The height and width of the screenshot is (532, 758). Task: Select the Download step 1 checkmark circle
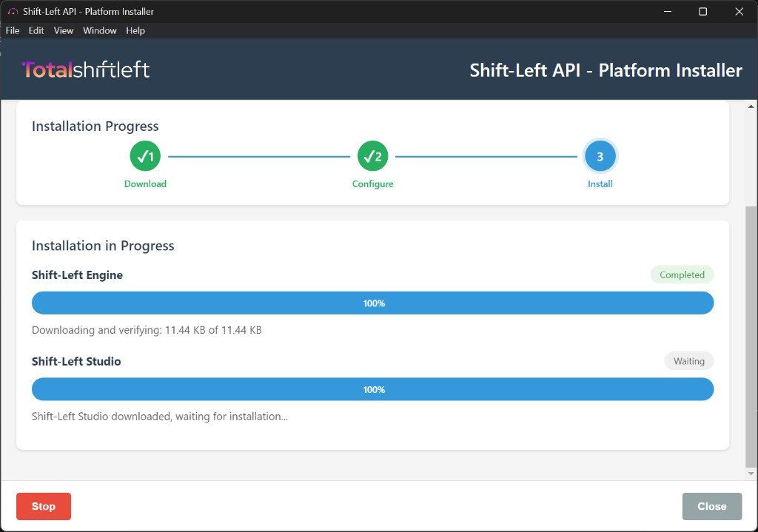click(x=145, y=156)
